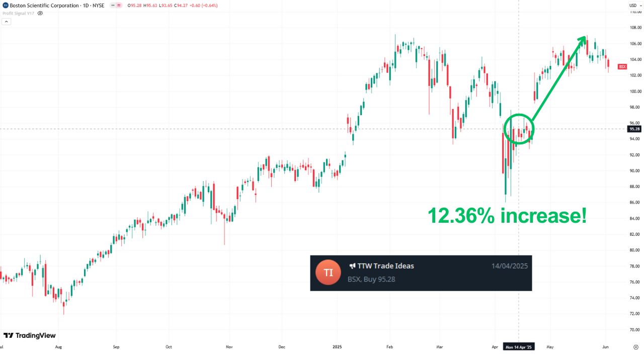Collapse the indicator legend with the chevron
The height and width of the screenshot is (362, 644).
pos(6,22)
